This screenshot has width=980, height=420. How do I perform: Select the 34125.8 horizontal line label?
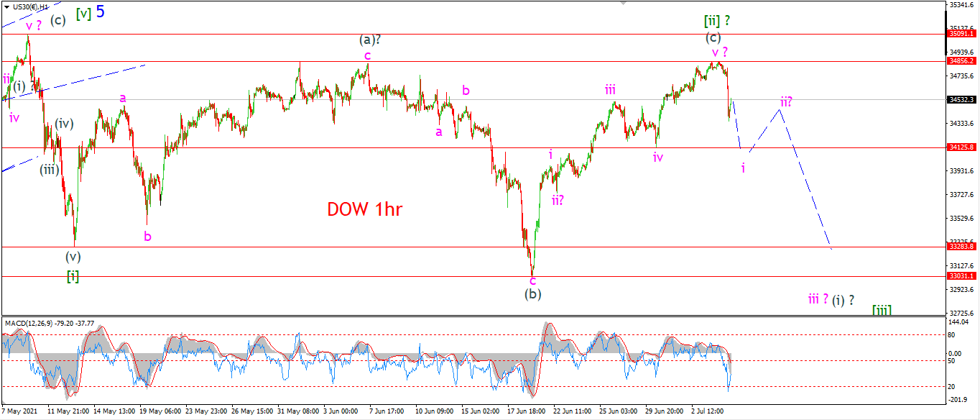pyautogui.click(x=962, y=147)
